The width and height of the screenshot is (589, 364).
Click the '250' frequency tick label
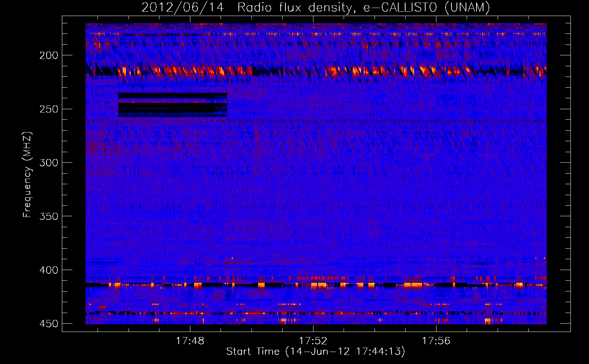pyautogui.click(x=49, y=109)
